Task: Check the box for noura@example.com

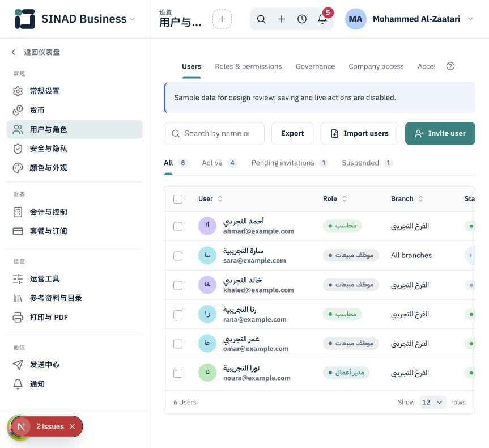Action: click(x=178, y=373)
